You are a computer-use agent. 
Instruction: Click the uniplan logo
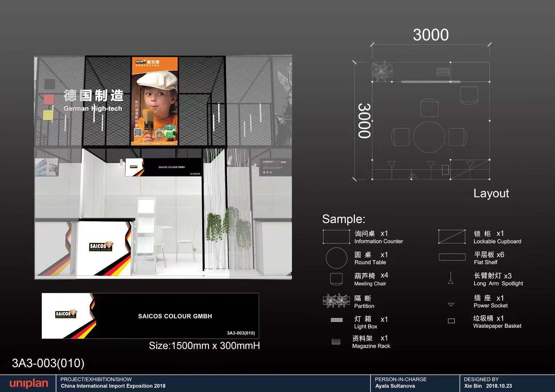tap(29, 383)
